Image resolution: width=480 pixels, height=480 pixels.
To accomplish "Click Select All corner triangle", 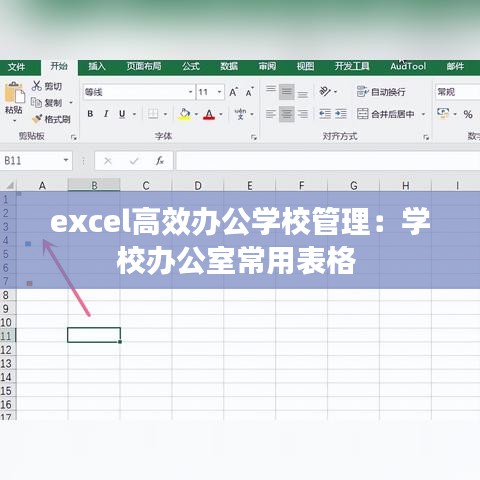I will click(x=9, y=185).
